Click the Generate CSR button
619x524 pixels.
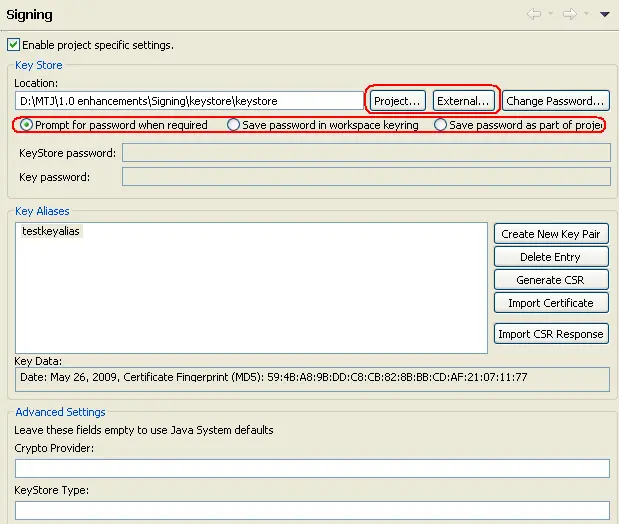click(x=551, y=280)
